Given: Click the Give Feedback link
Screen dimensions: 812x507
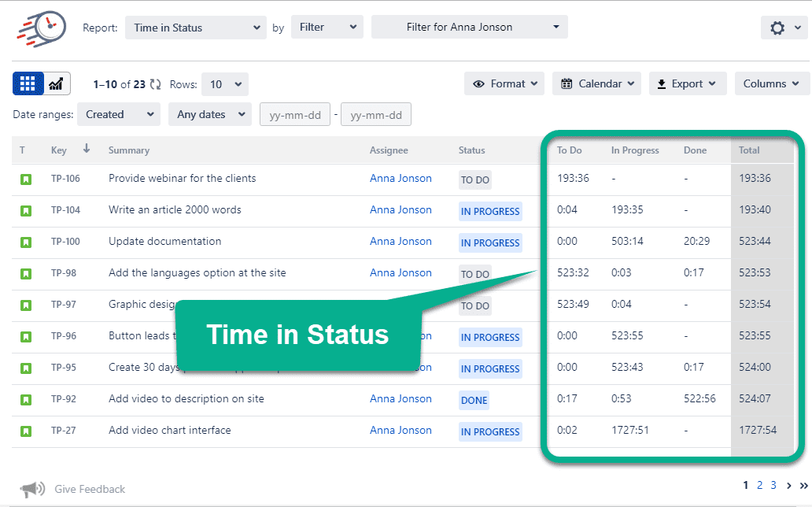Looking at the screenshot, I should (89, 489).
